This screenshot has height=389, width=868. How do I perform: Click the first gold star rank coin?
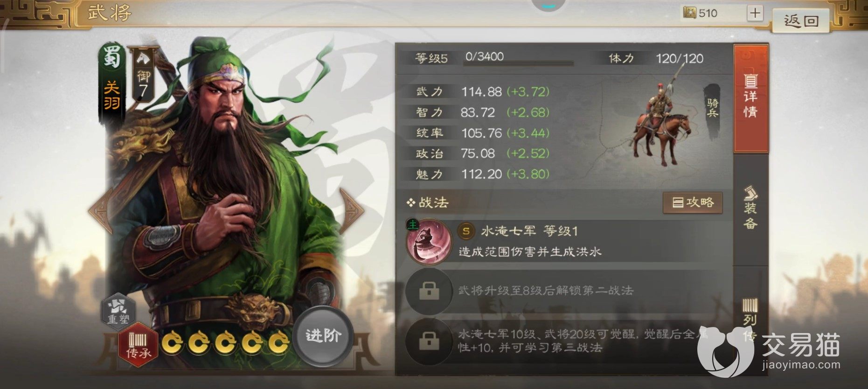tap(173, 344)
